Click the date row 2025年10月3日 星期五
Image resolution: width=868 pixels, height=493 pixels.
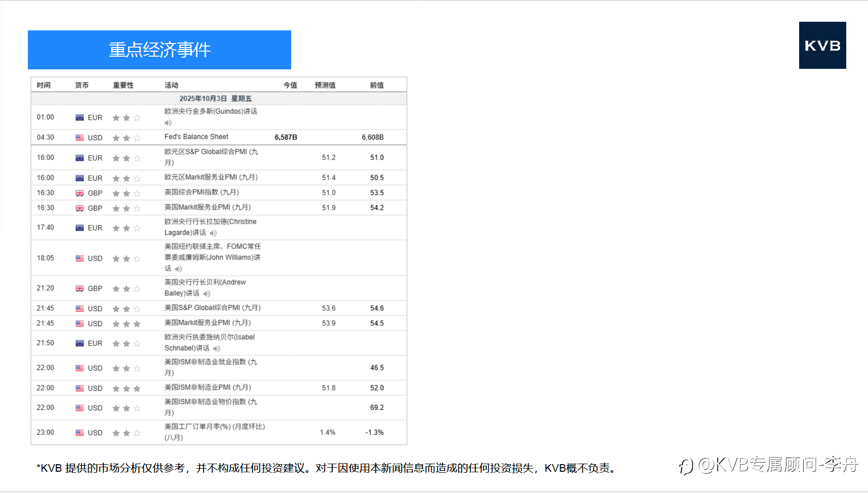pos(219,98)
